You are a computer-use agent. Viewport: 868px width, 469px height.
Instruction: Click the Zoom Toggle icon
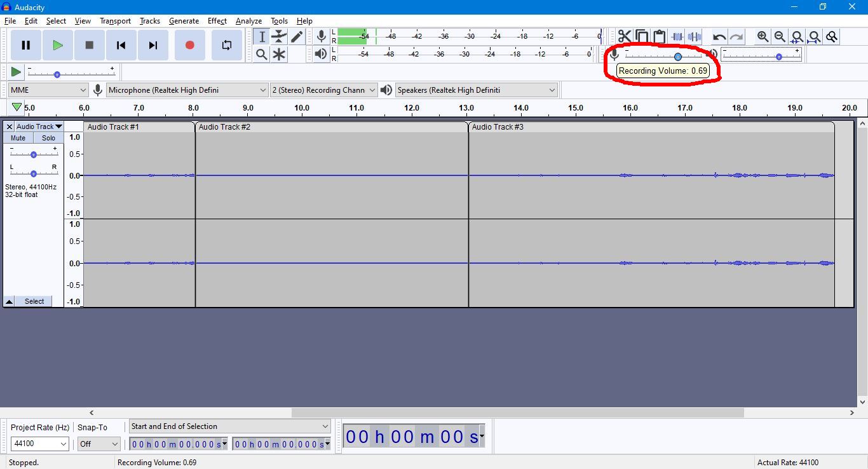coord(831,37)
